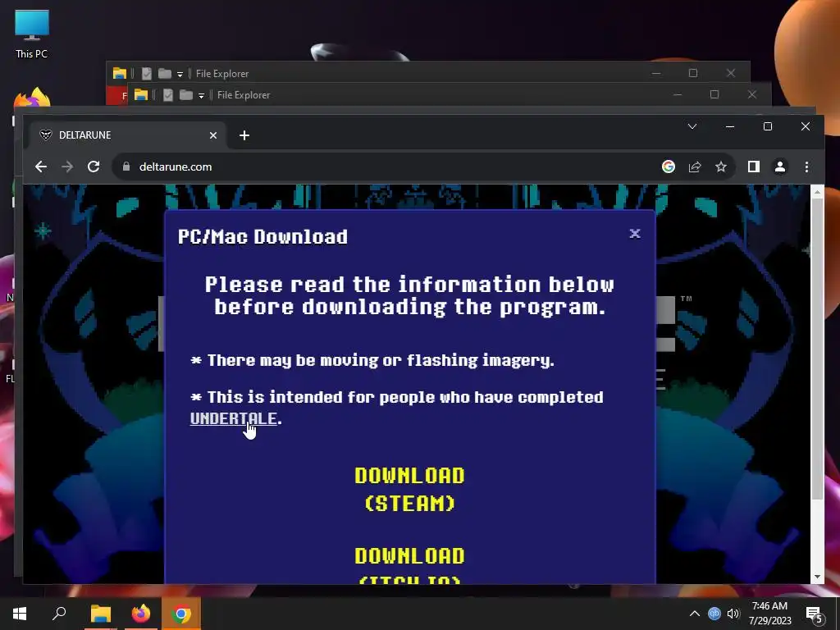
Task: Bookmark this tab with the star icon
Action: pyautogui.click(x=721, y=167)
